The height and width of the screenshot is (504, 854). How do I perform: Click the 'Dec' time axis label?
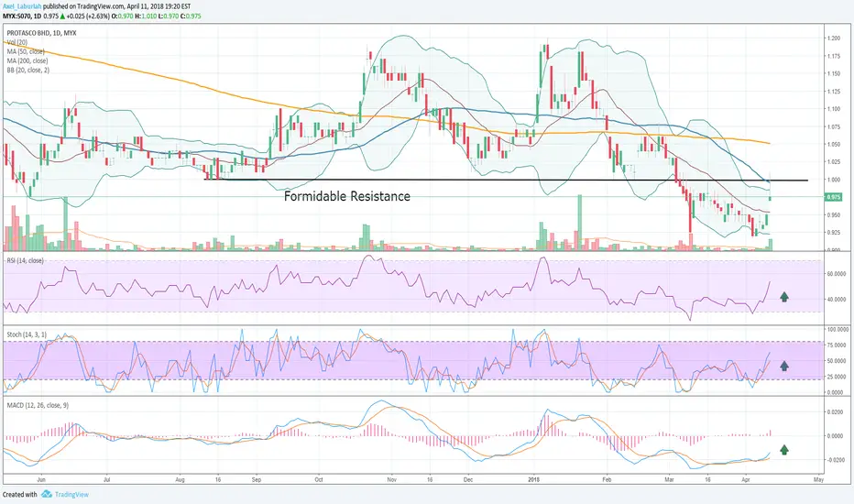[x=468, y=480]
